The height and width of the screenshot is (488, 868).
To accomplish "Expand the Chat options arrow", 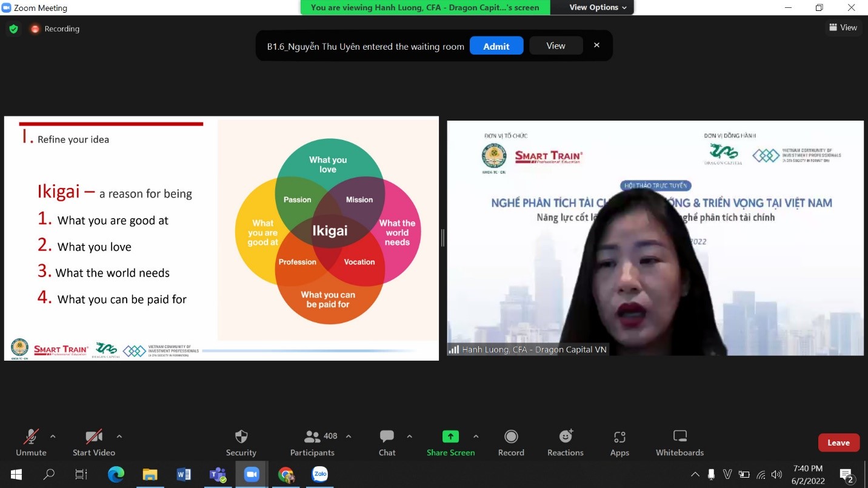I will 410,436.
